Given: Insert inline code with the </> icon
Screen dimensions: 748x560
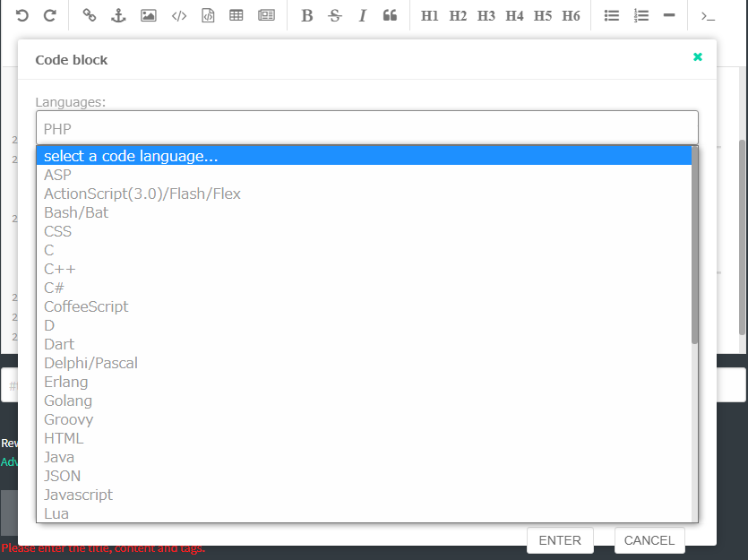Looking at the screenshot, I should [179, 16].
